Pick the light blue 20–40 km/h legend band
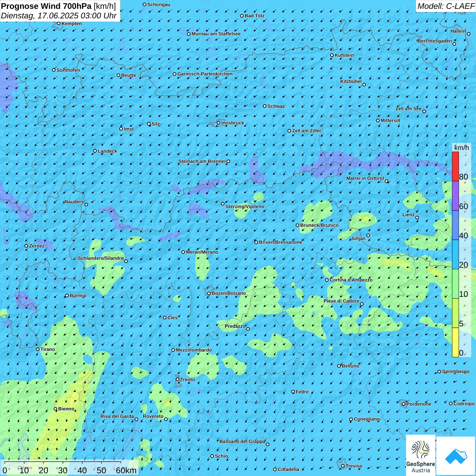 (x=455, y=255)
